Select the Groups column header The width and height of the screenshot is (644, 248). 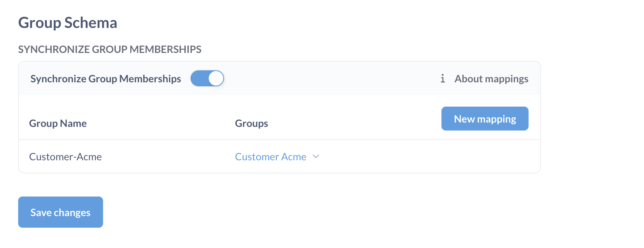click(251, 123)
